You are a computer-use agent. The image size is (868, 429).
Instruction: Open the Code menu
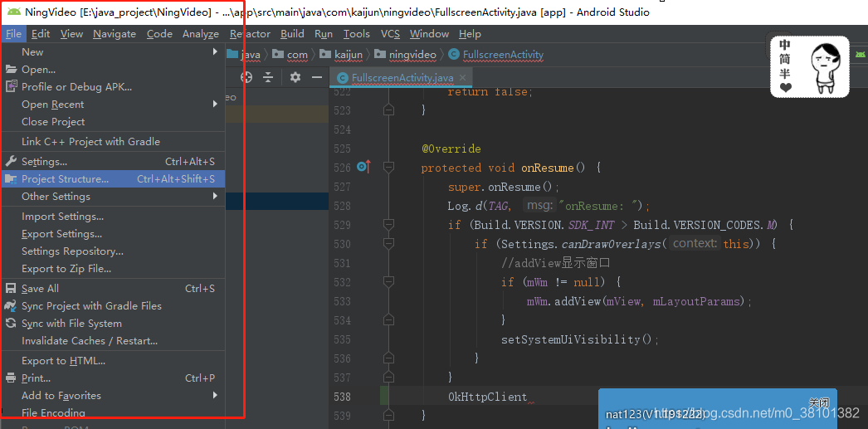159,34
